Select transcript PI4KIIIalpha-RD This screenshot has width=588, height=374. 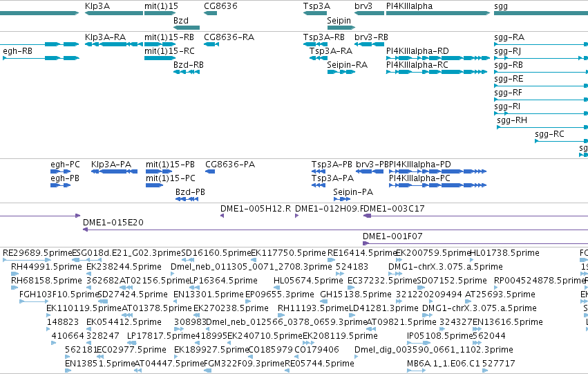[438, 58]
